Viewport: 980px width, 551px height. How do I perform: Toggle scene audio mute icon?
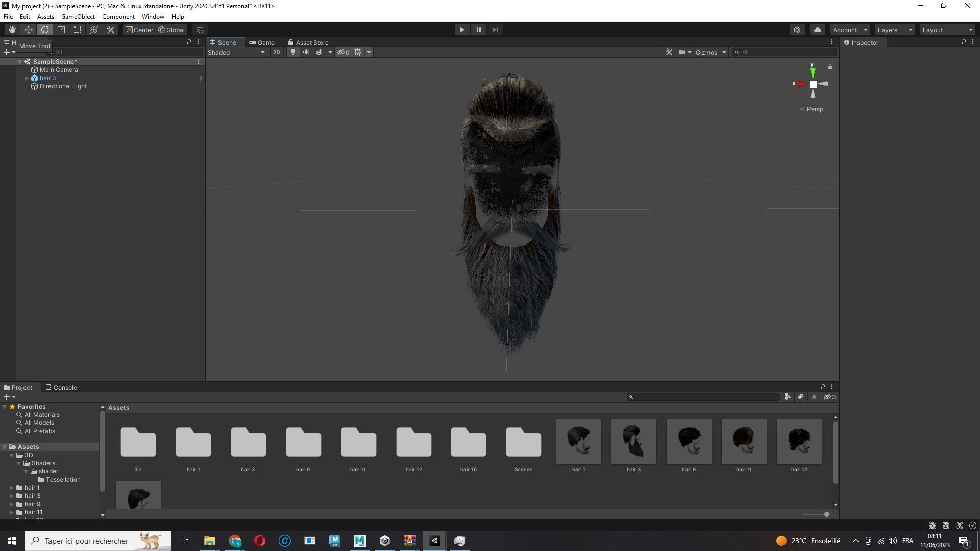(x=306, y=52)
